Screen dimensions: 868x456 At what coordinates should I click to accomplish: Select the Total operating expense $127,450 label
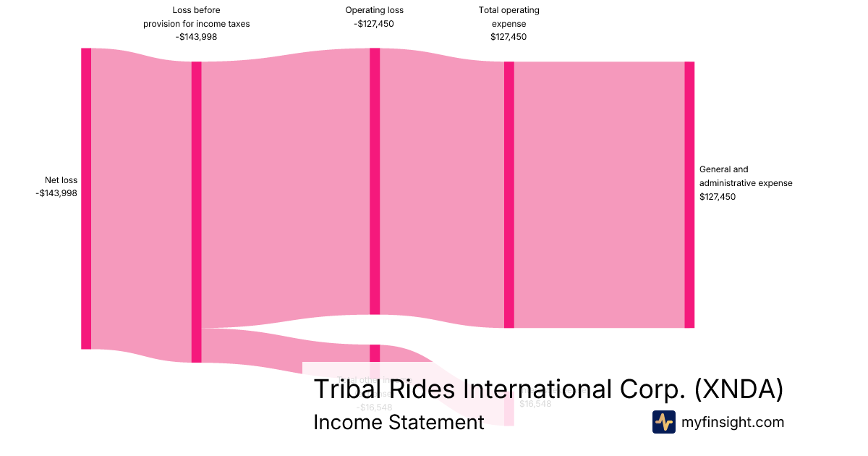point(509,24)
